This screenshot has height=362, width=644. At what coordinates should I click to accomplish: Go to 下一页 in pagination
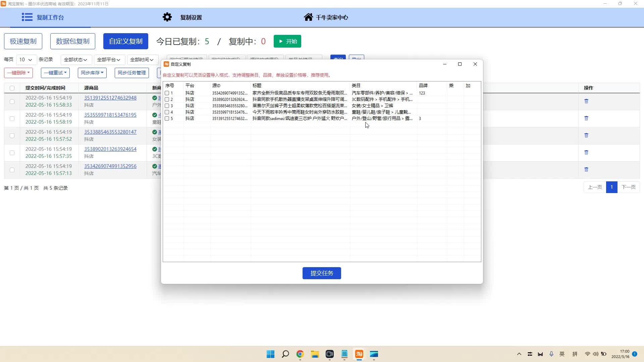pos(629,187)
